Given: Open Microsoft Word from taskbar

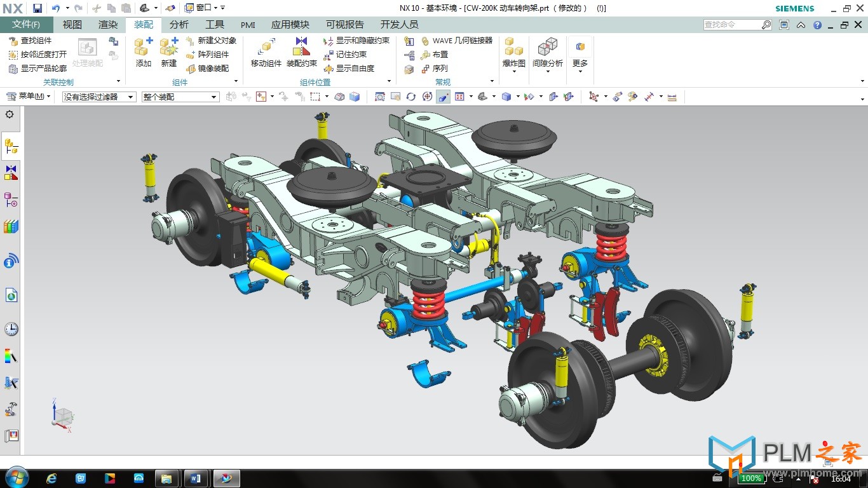Looking at the screenshot, I should pyautogui.click(x=195, y=478).
